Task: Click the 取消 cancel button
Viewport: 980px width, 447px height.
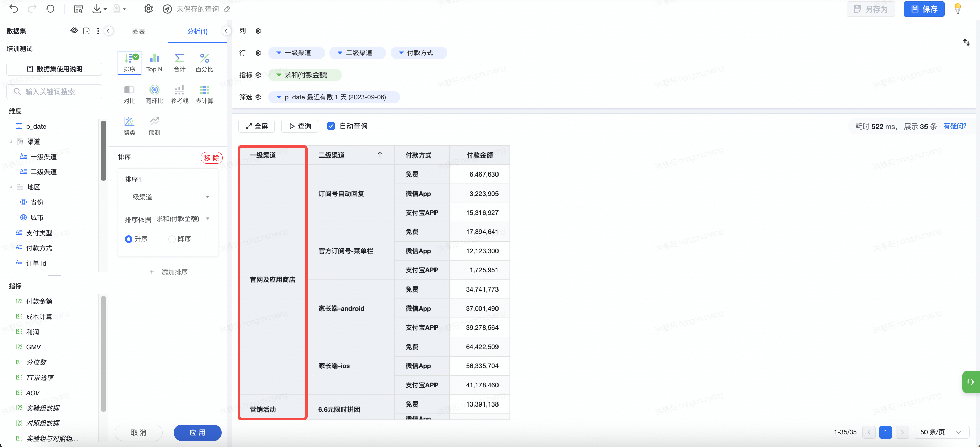Action: [139, 433]
